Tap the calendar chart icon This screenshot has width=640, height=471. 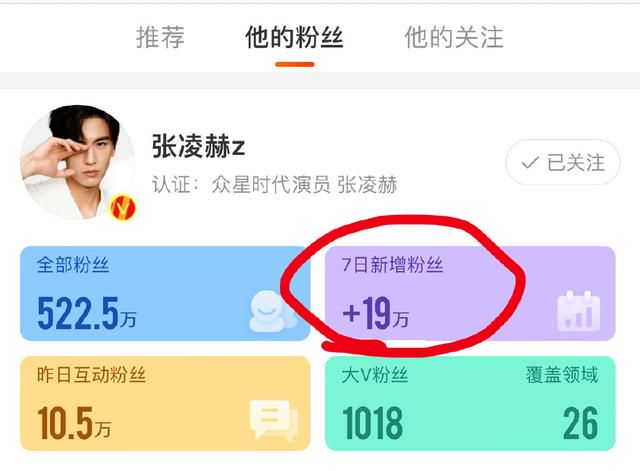click(578, 311)
